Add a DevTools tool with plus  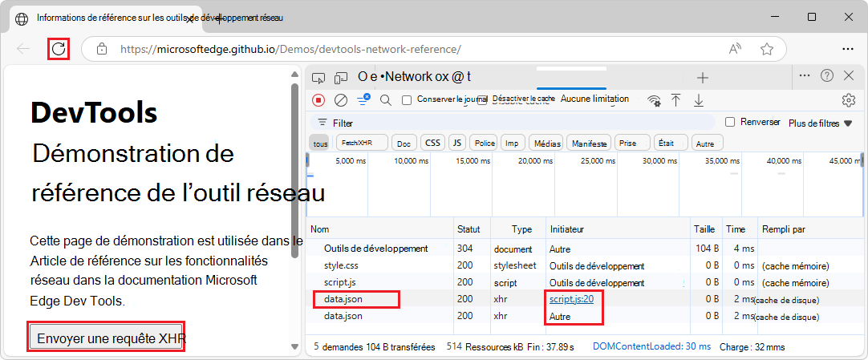tap(703, 78)
